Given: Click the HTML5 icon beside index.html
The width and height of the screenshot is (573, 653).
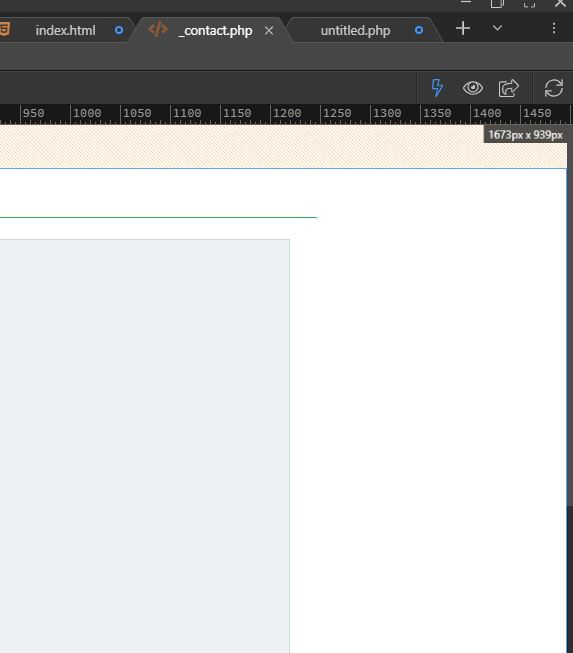Looking at the screenshot, I should [x=5, y=30].
